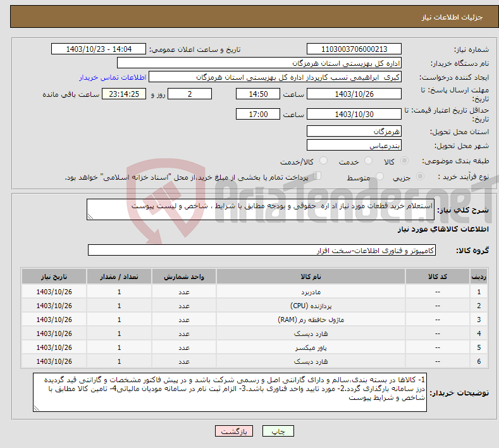Click the ماژول حافظه رم (RAM) cell
Viewport: 499px width, 448px height.
(x=311, y=320)
